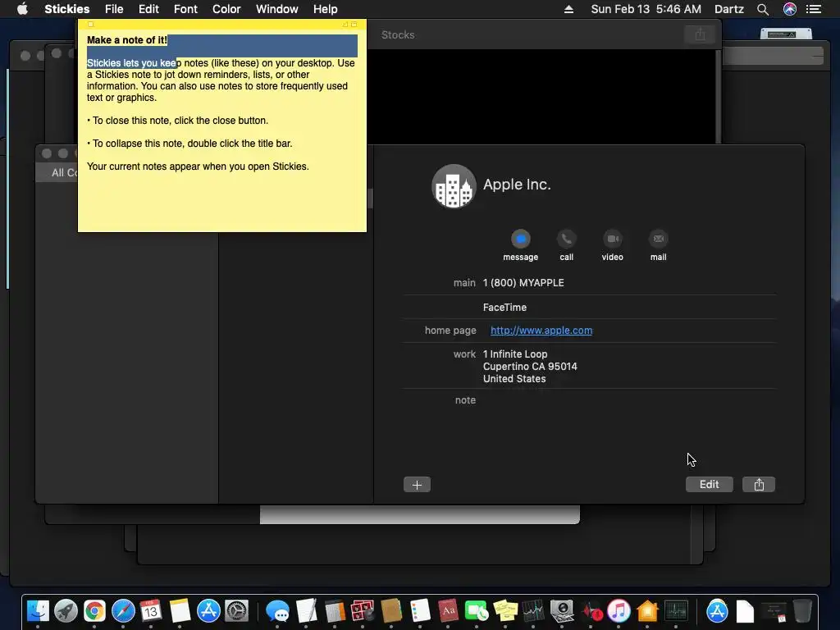The image size is (840, 630).
Task: Close the yellow sticky note
Action: 90,24
